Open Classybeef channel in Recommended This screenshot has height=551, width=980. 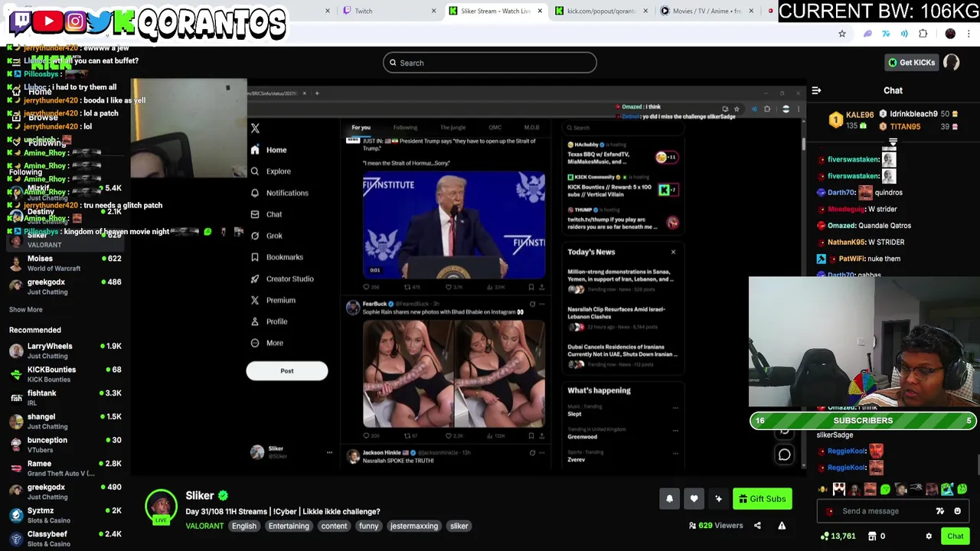[x=65, y=538]
